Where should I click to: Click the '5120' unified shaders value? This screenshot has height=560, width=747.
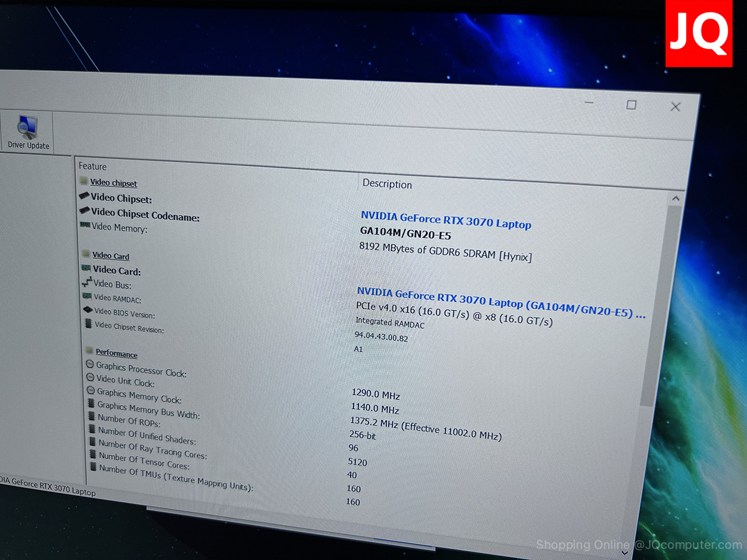[x=357, y=462]
